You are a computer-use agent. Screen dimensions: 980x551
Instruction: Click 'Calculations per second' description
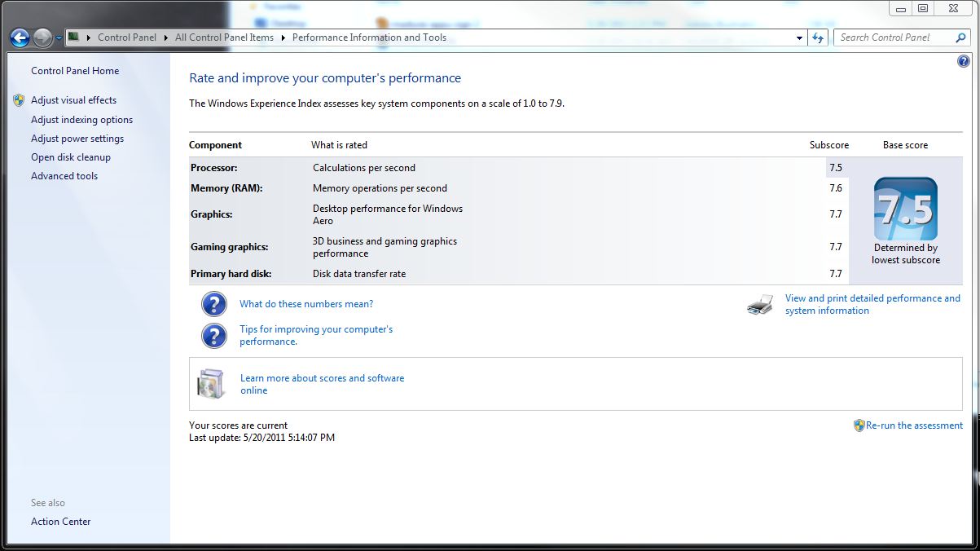[x=364, y=168]
